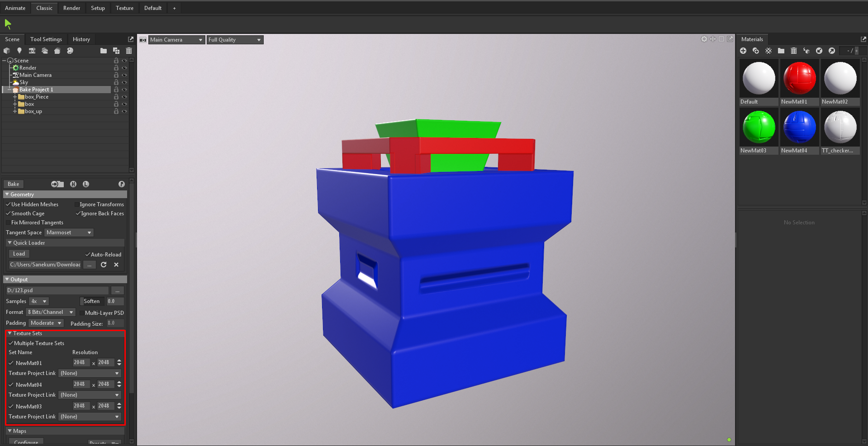Select the blue NewMat04 material swatch

[x=799, y=127]
